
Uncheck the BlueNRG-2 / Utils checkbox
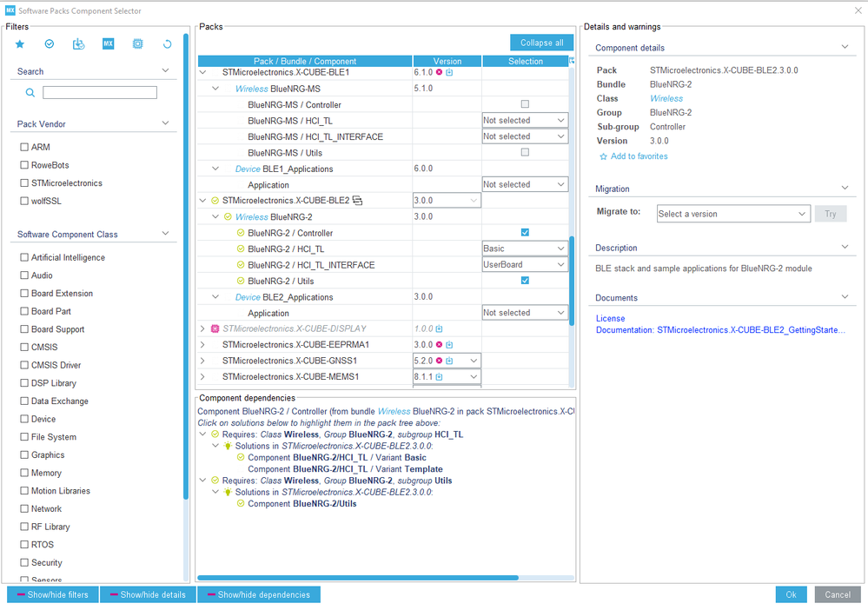(x=525, y=281)
